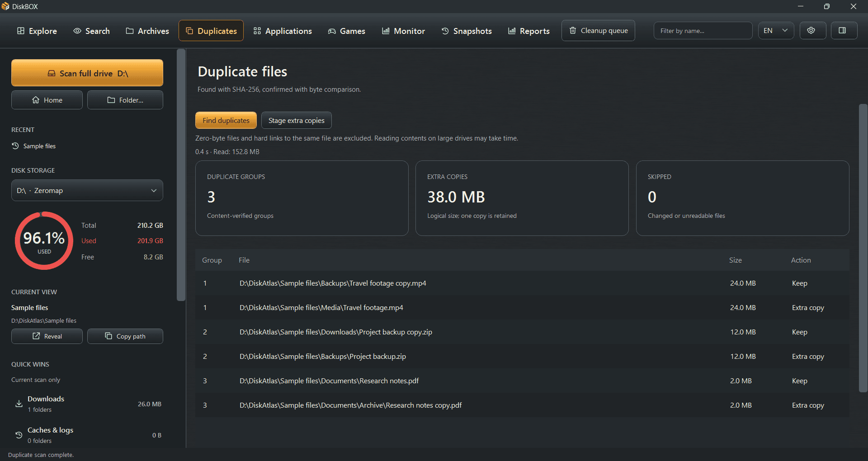This screenshot has height=461, width=868.
Task: Switch to the Search tab
Action: [x=92, y=31]
